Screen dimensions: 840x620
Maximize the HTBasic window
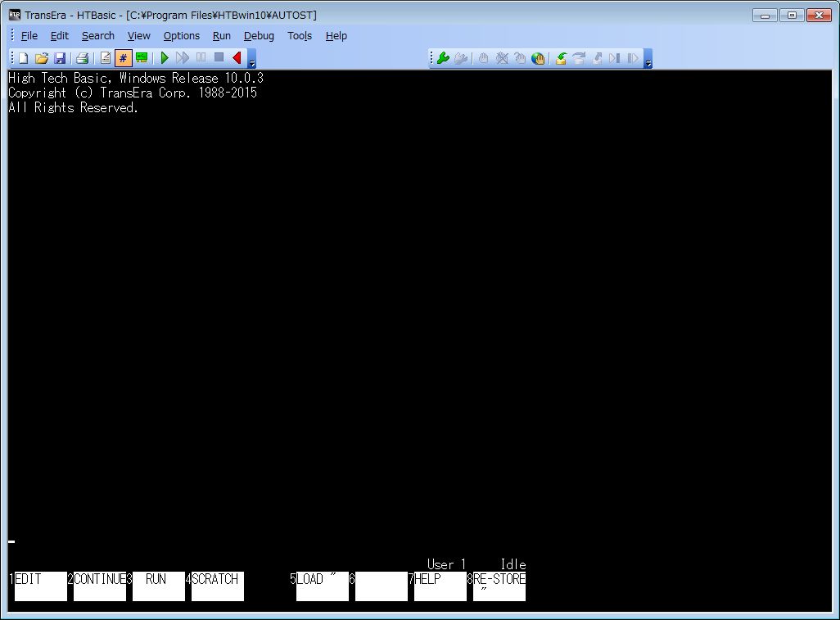click(x=792, y=16)
